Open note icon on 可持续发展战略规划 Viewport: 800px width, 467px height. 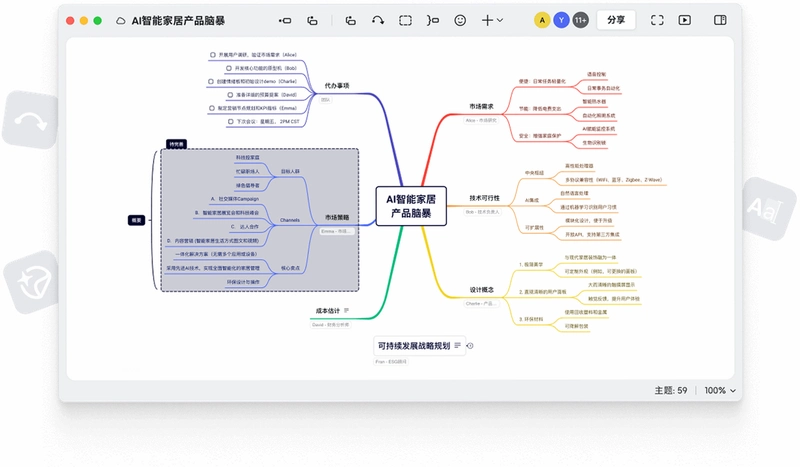457,346
